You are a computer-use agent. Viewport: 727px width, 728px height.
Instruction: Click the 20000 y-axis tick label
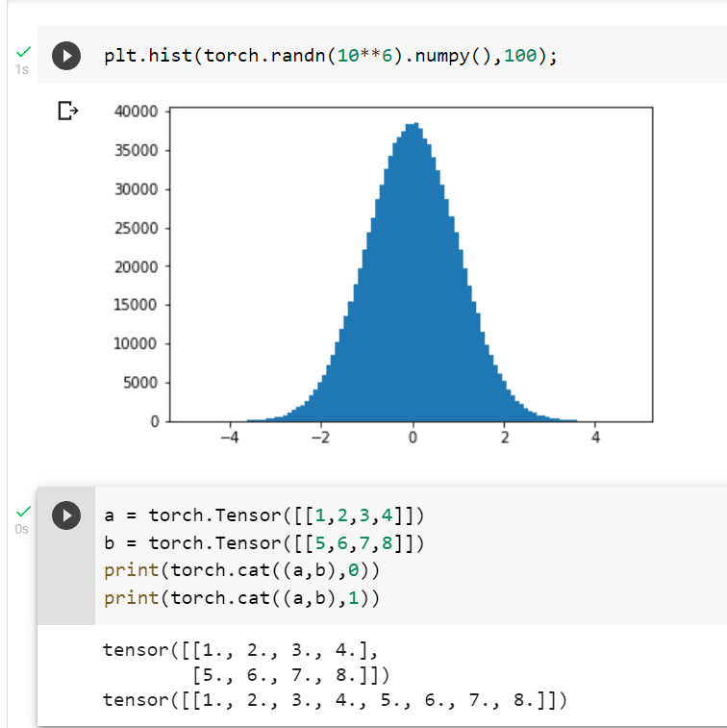coord(136,267)
